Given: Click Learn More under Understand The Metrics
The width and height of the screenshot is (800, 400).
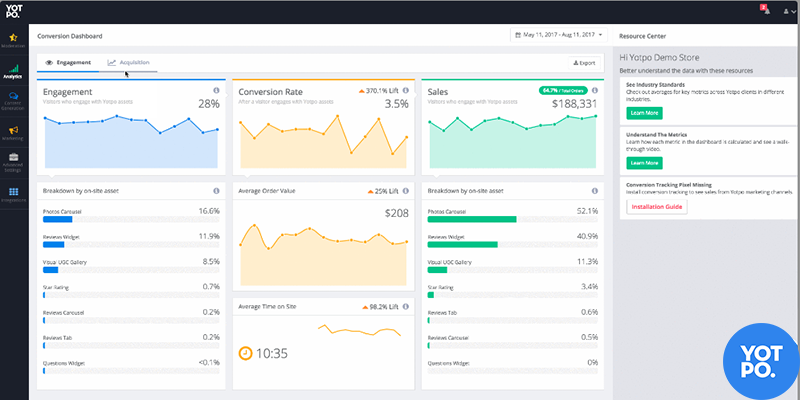Looking at the screenshot, I should coord(644,162).
